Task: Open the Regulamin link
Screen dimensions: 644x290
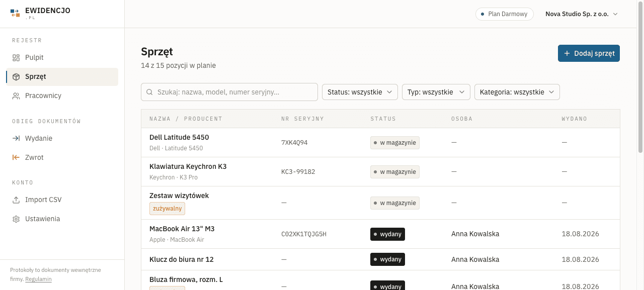Action: pyautogui.click(x=38, y=279)
